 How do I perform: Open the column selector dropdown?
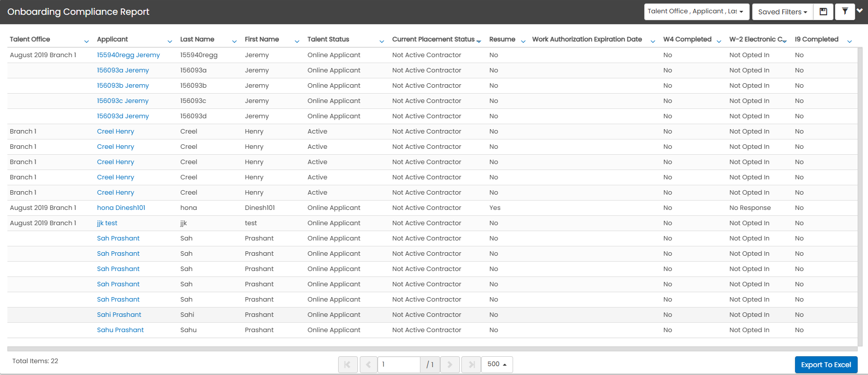click(x=696, y=12)
